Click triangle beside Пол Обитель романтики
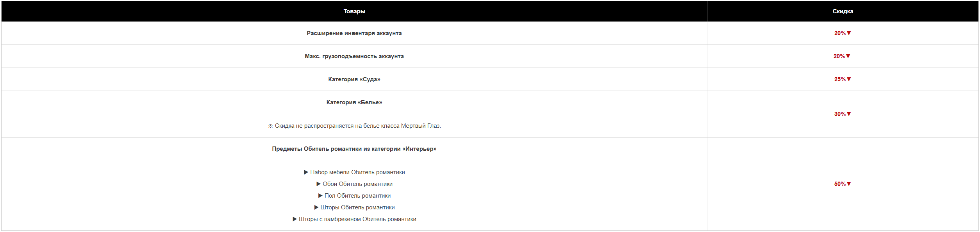Screen dimensions: 980x232 coord(320,196)
